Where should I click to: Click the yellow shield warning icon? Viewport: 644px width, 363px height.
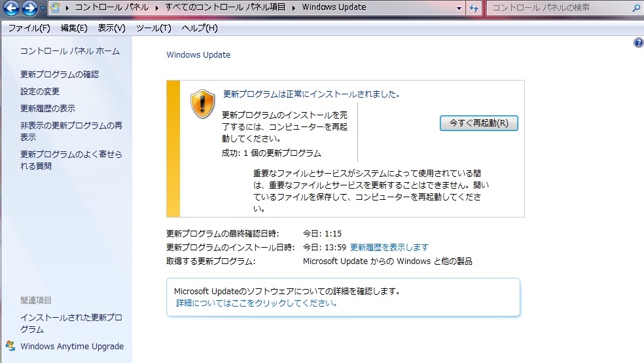pyautogui.click(x=202, y=104)
